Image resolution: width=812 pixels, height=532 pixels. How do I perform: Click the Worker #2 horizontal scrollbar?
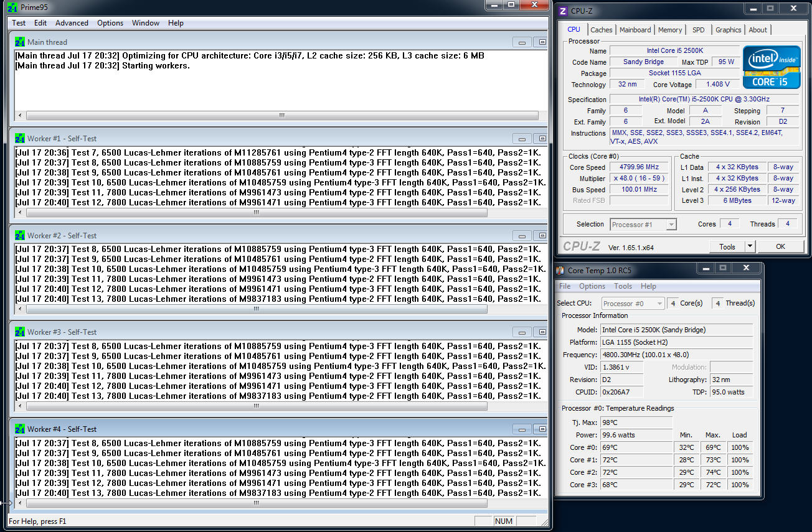click(x=256, y=309)
